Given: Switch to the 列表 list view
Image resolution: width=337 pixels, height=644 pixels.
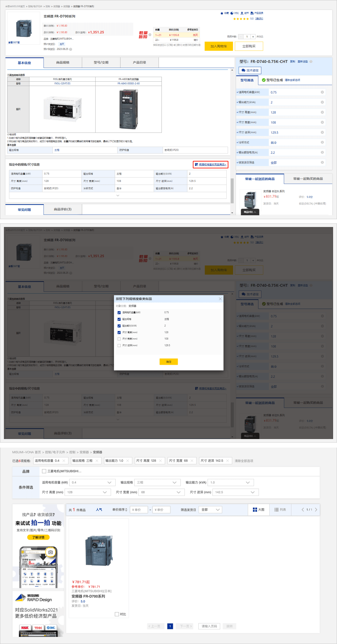Looking at the screenshot, I should pyautogui.click(x=280, y=509).
